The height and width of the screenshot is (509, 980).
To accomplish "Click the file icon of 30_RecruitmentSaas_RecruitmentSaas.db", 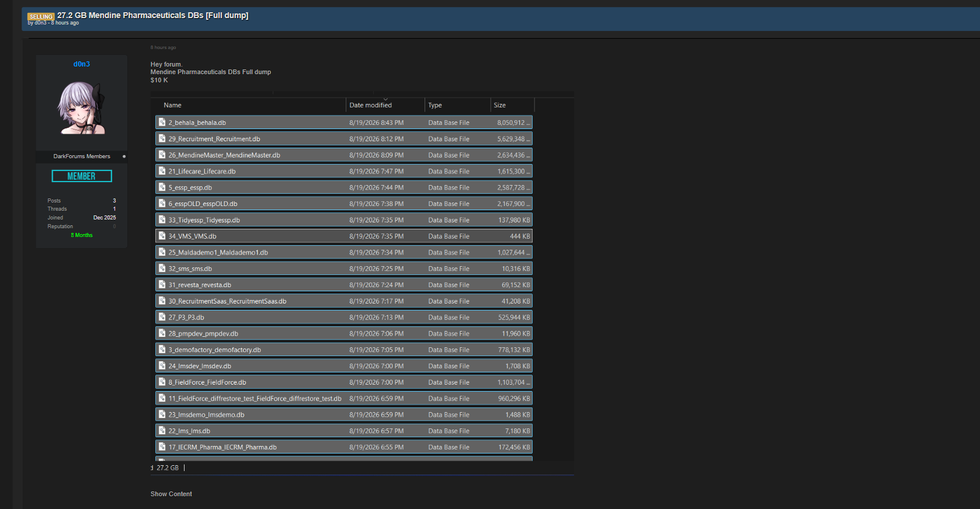I will tap(162, 301).
